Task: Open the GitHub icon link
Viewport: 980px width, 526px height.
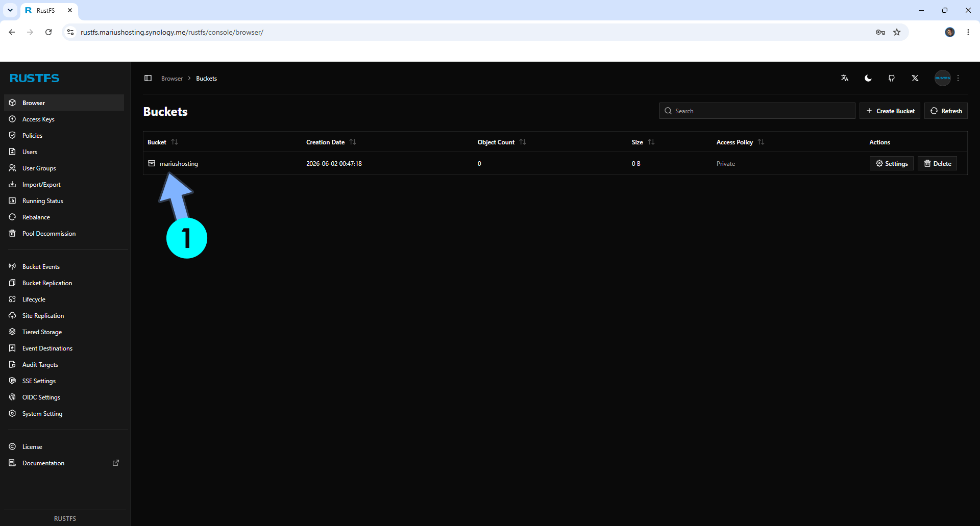Action: click(892, 78)
